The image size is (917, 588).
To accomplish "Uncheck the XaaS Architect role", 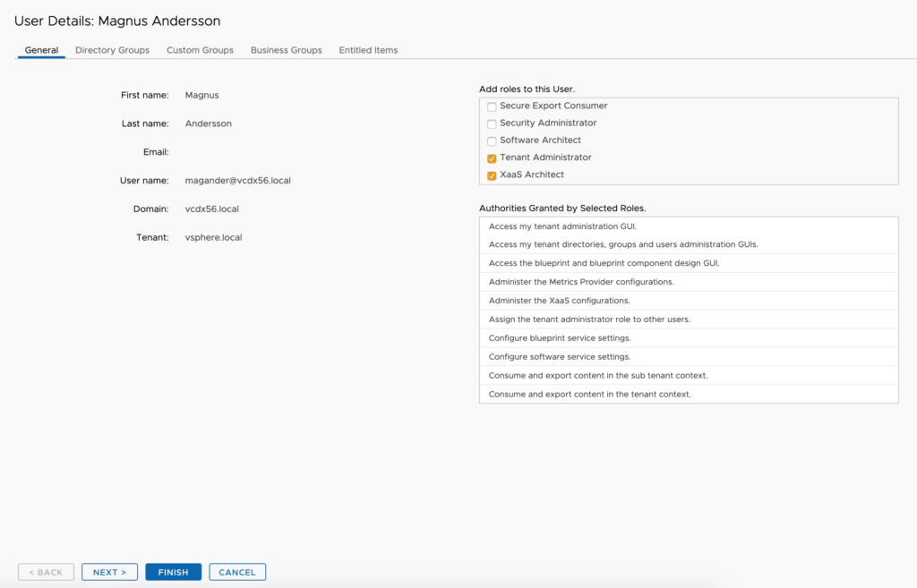I will (492, 175).
